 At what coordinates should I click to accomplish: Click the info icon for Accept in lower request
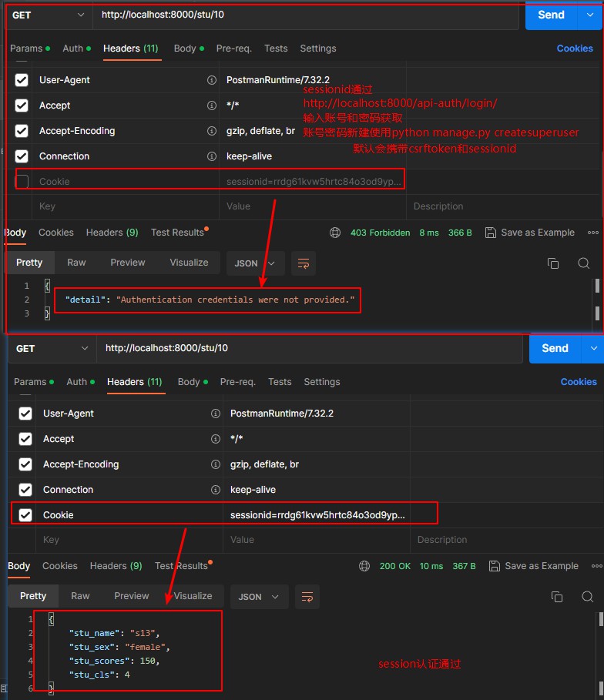pos(216,439)
